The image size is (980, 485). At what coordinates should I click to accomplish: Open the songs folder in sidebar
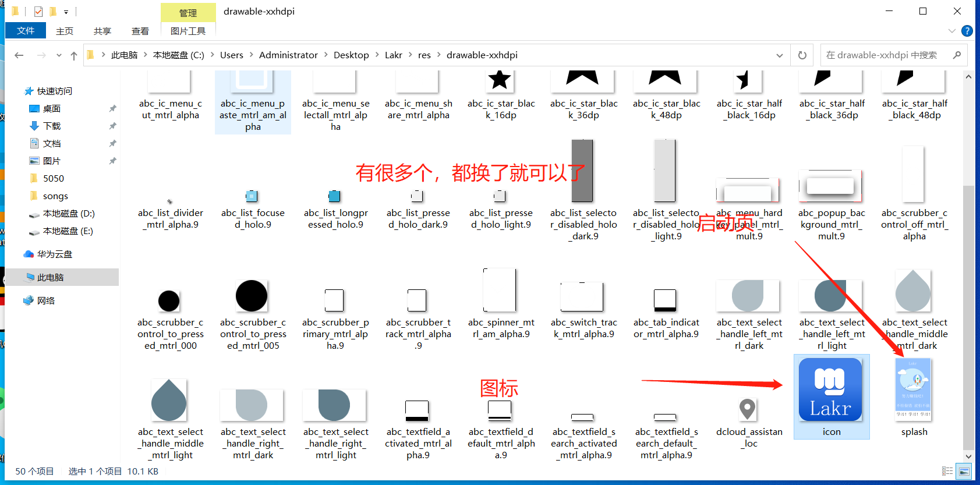coord(55,196)
